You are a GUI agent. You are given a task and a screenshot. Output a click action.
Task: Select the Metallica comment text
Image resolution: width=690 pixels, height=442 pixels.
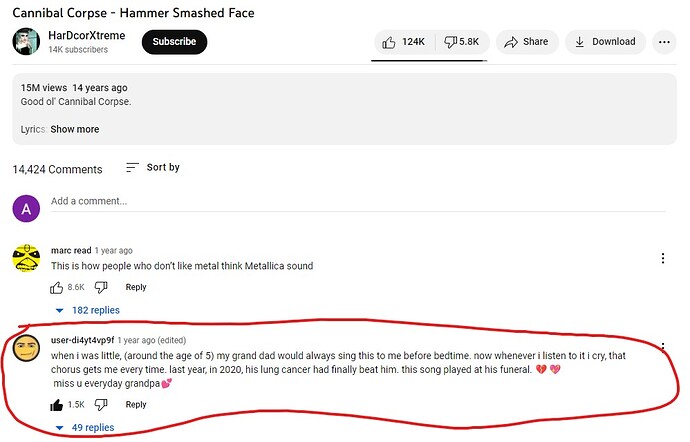[x=182, y=266]
